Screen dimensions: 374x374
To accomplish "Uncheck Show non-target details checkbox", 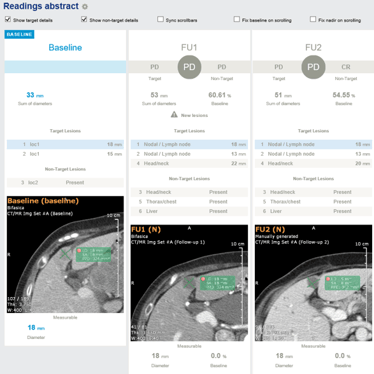I will 84,19.
